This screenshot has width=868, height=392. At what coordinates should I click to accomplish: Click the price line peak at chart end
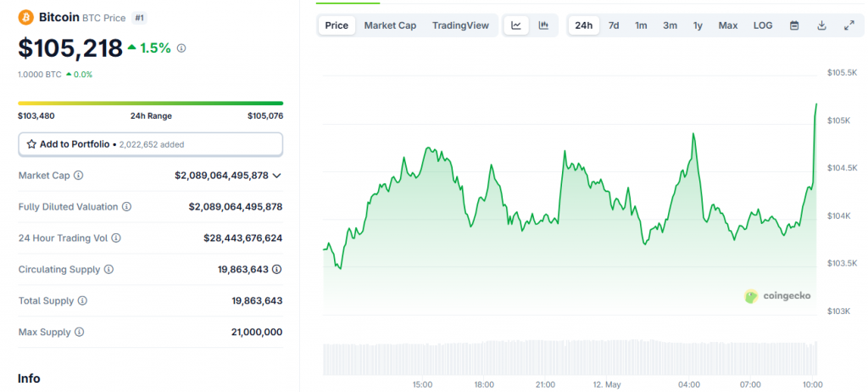click(x=816, y=104)
